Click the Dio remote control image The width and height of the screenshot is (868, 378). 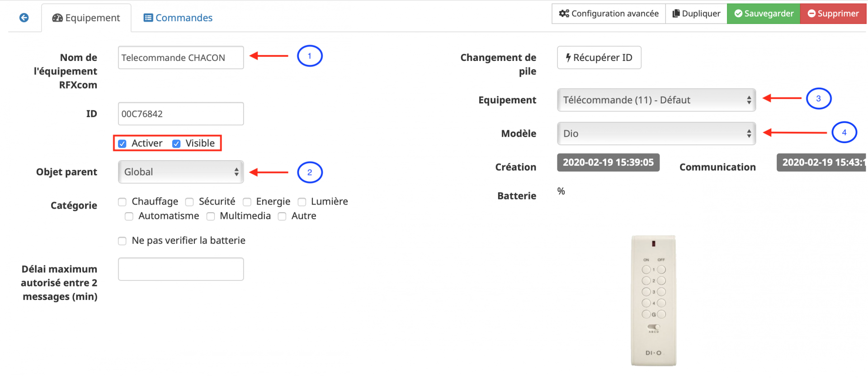pyautogui.click(x=653, y=300)
